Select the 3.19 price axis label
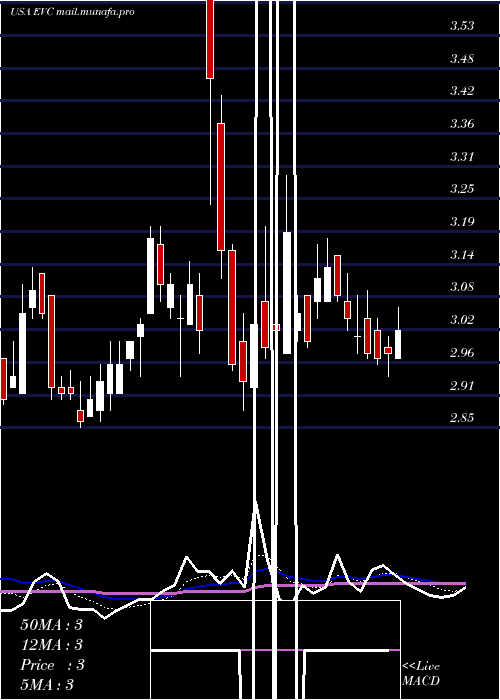 462,222
